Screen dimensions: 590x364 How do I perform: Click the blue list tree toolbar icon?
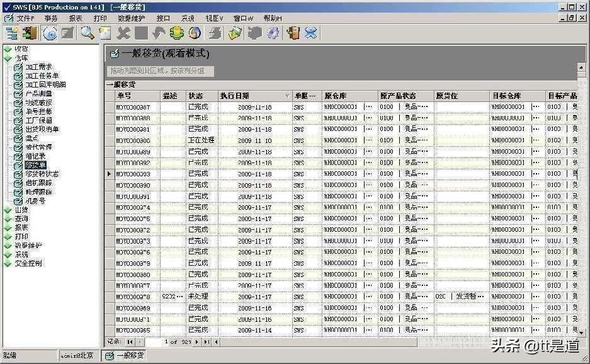[13, 33]
